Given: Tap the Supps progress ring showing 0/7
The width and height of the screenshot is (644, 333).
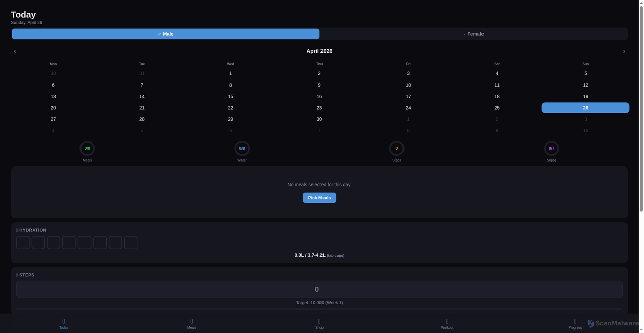Looking at the screenshot, I should tap(551, 148).
